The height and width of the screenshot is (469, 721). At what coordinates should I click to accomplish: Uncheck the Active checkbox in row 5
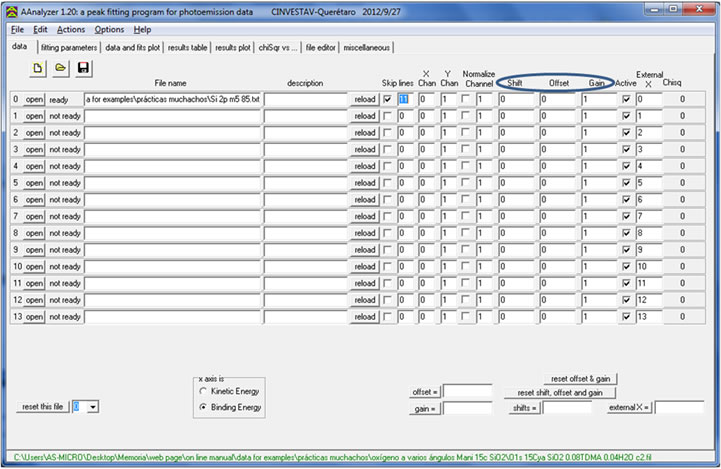(626, 183)
